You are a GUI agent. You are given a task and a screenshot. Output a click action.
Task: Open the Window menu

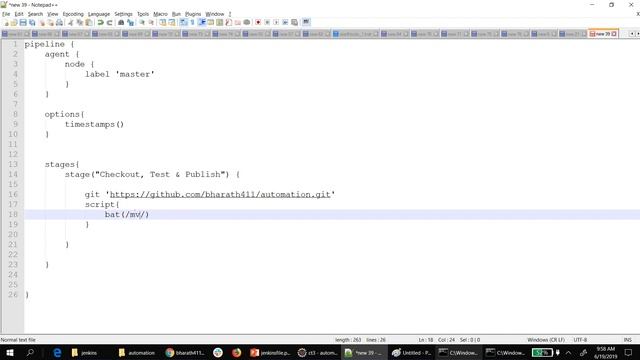215,14
